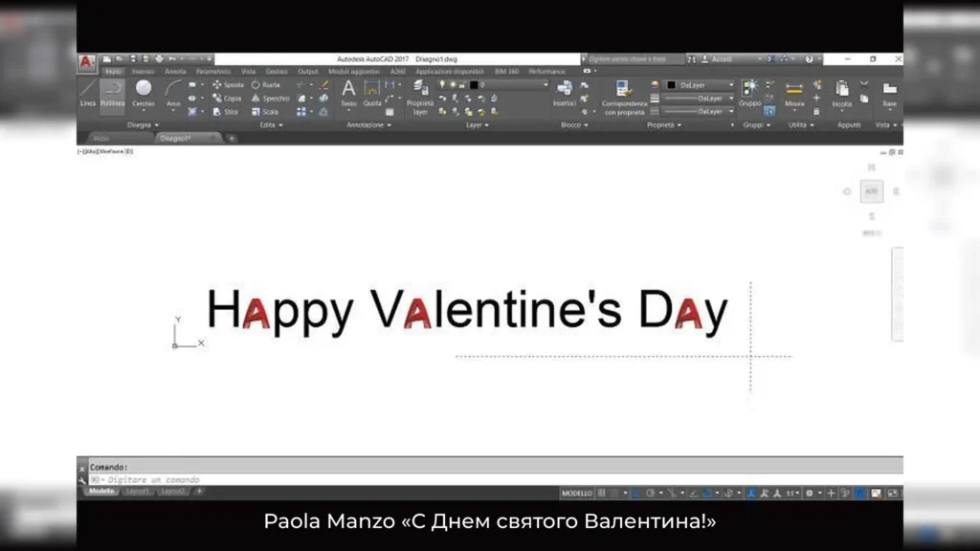The width and height of the screenshot is (980, 551).
Task: Open the Layout1 tab
Action: click(139, 491)
